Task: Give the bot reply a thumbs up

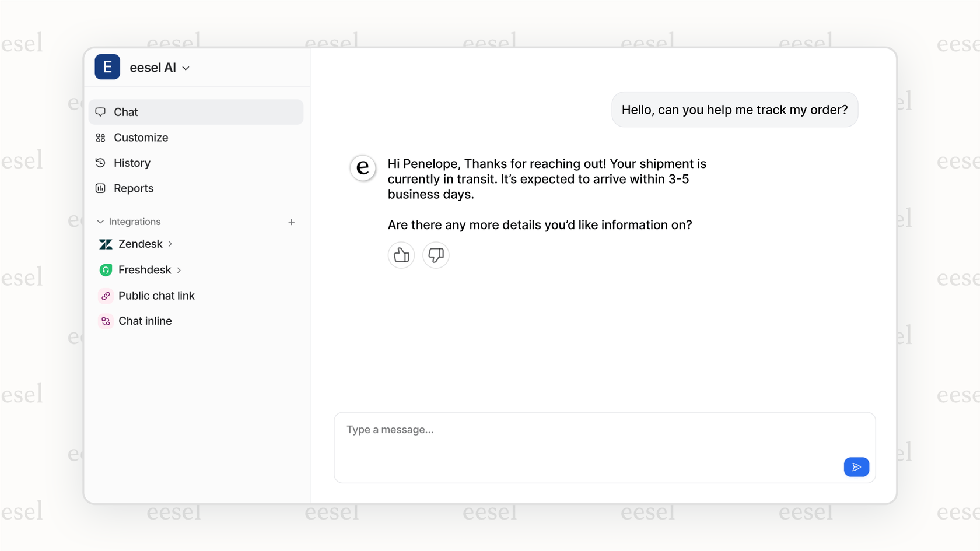Action: 401,255
